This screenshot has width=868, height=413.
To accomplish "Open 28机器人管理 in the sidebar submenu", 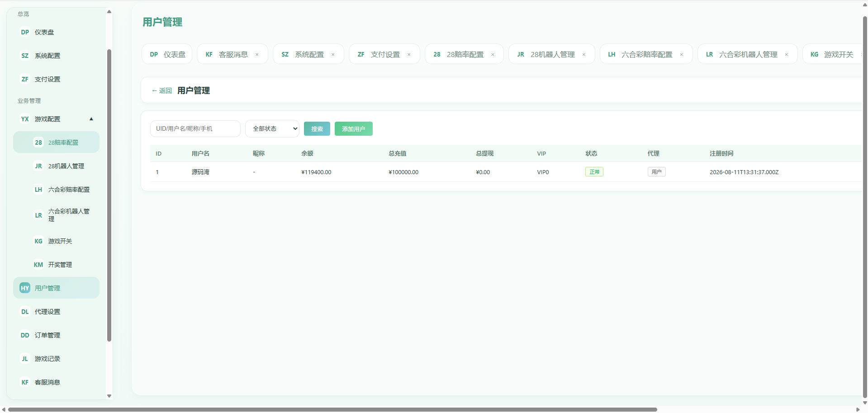I will pyautogui.click(x=56, y=166).
